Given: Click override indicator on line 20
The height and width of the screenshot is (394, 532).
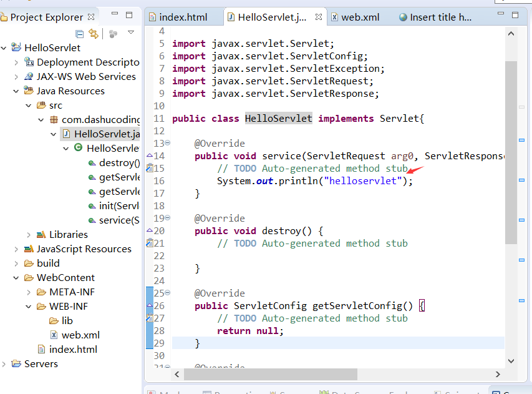Looking at the screenshot, I should 149,230.
